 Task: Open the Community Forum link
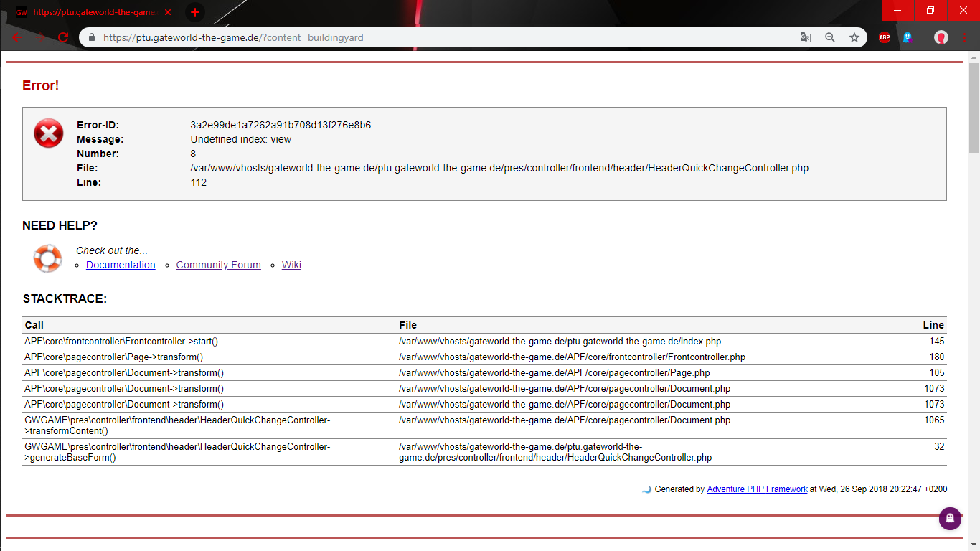point(218,265)
